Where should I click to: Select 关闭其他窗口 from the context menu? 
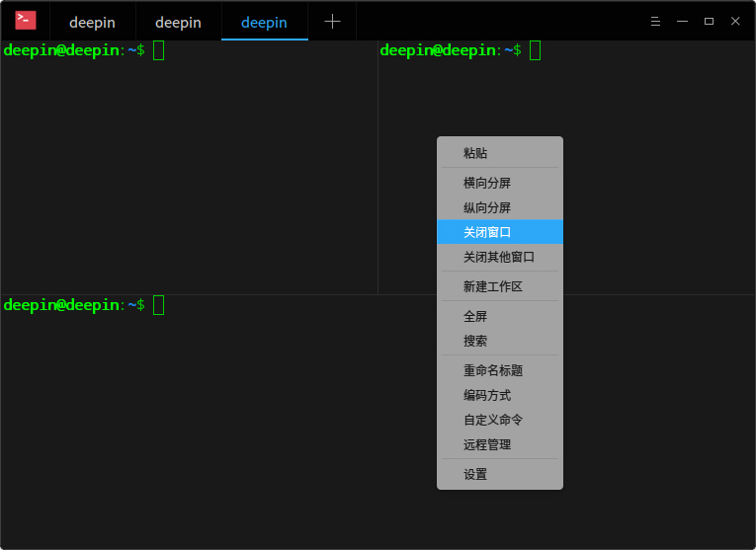(x=499, y=257)
